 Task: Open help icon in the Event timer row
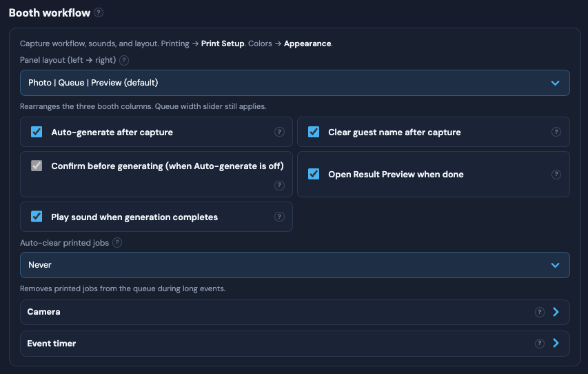[x=539, y=343]
